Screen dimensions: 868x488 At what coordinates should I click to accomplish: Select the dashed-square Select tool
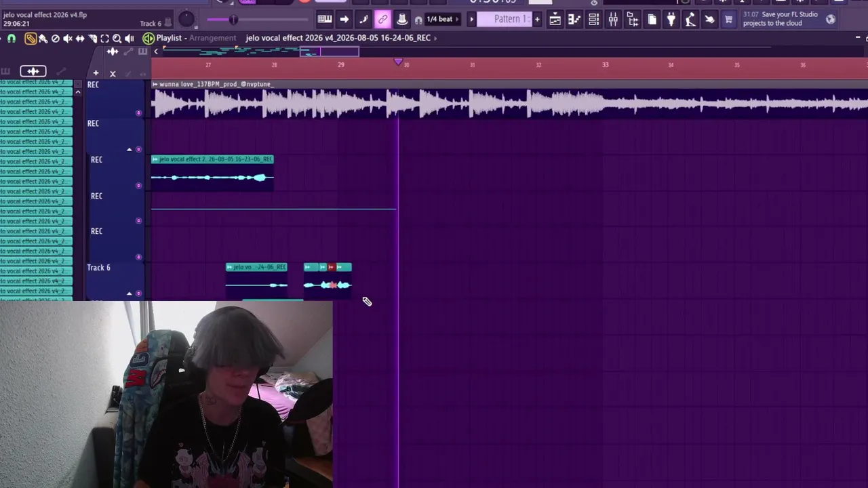[104, 39]
